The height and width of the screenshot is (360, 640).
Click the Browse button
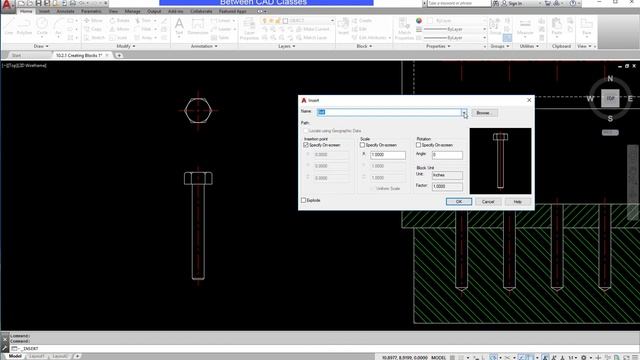click(x=484, y=113)
